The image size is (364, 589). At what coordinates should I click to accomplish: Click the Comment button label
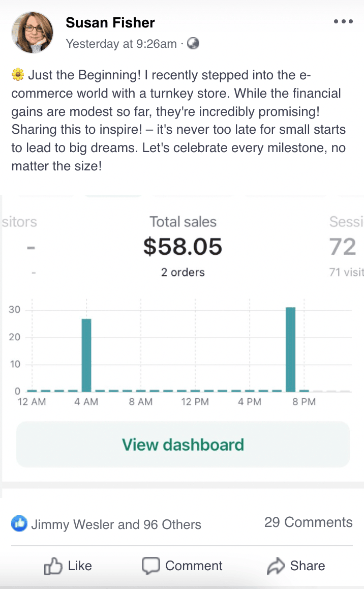[x=194, y=566]
